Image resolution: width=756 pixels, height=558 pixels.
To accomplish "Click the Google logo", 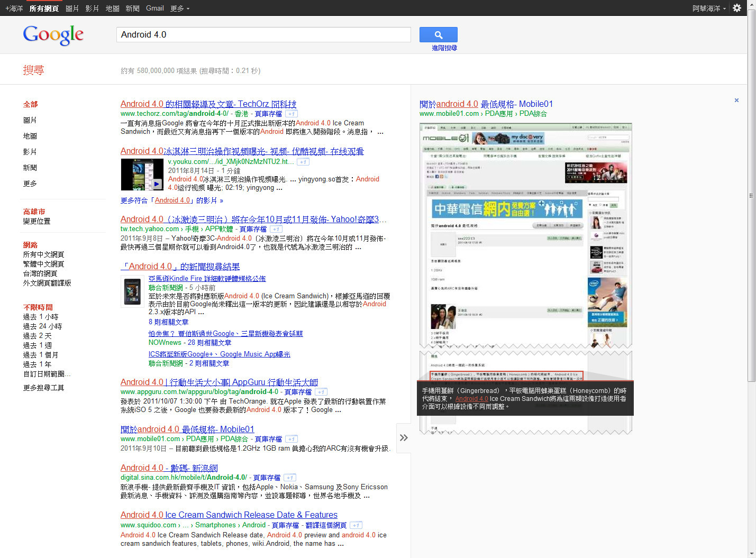I will tap(53, 35).
